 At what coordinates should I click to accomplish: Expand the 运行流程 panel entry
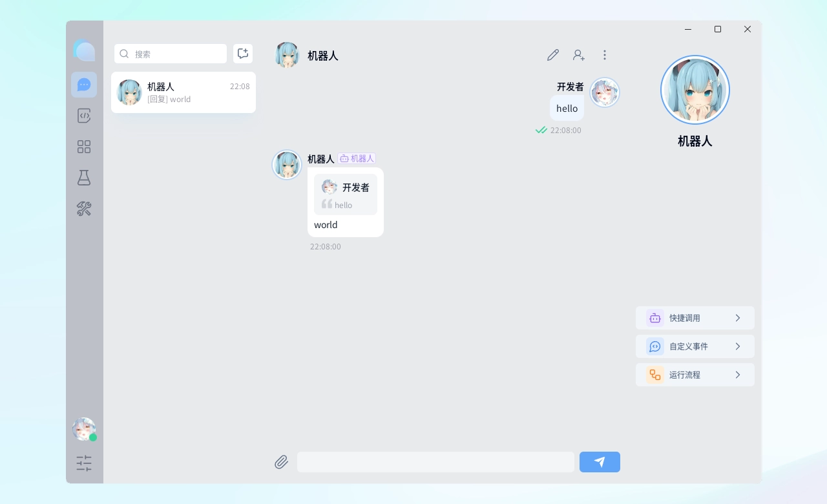pyautogui.click(x=695, y=375)
